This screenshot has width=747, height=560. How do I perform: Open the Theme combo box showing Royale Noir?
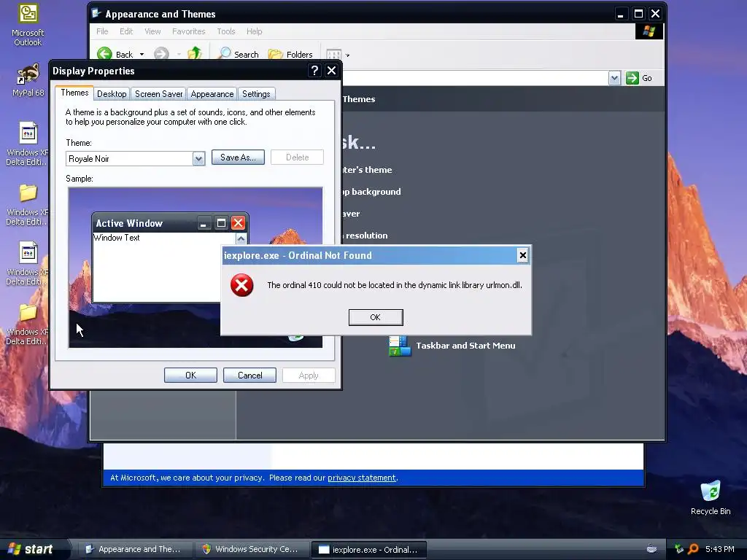coord(135,158)
